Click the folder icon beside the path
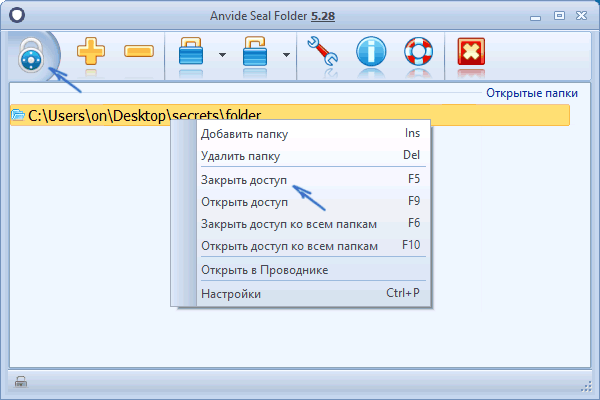The height and width of the screenshot is (400, 600). coord(18,114)
